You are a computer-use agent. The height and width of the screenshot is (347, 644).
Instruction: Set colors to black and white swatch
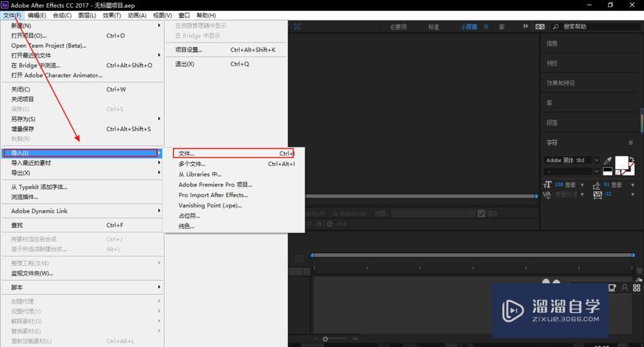point(607,172)
